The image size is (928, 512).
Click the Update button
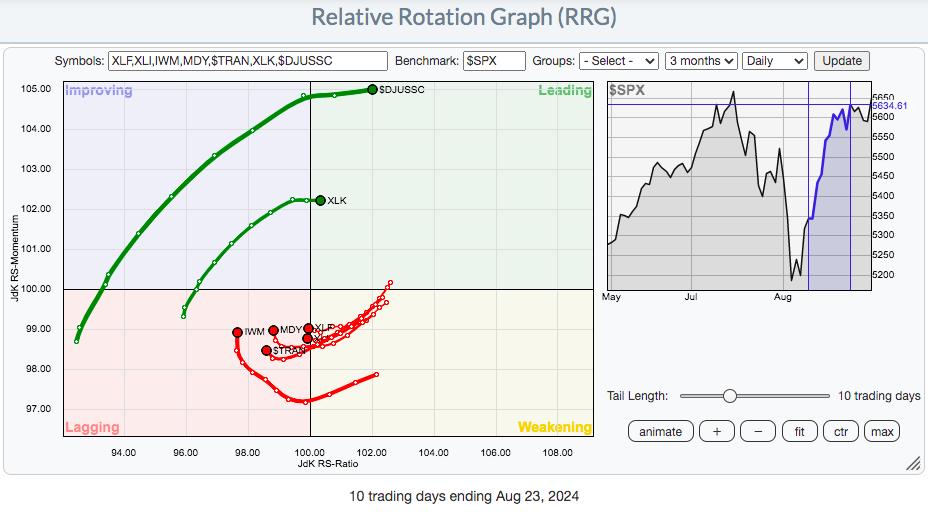pyautogui.click(x=841, y=61)
